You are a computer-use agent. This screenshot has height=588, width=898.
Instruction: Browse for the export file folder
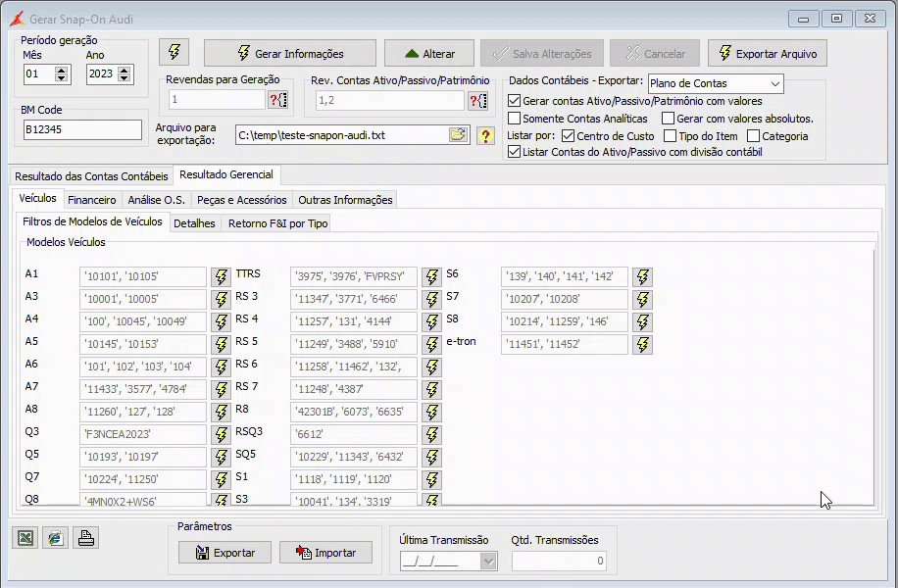click(x=458, y=135)
